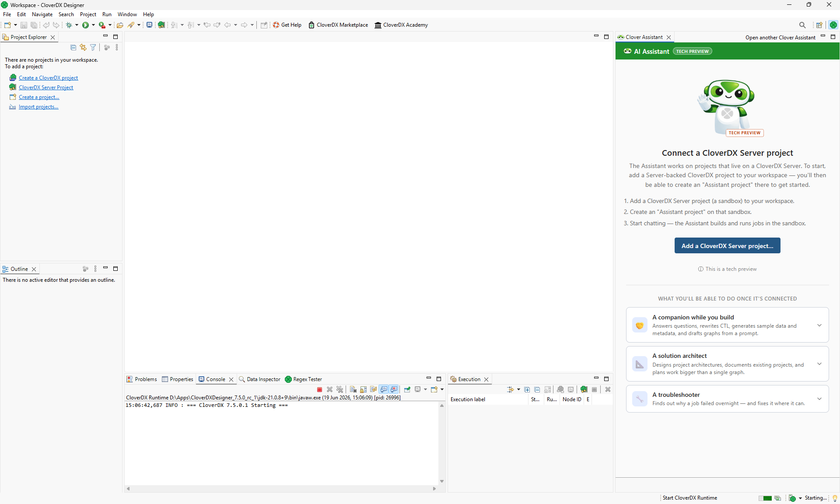Click the CloverDX runtime clover icon in status bar
840x504 pixels.
click(x=792, y=498)
